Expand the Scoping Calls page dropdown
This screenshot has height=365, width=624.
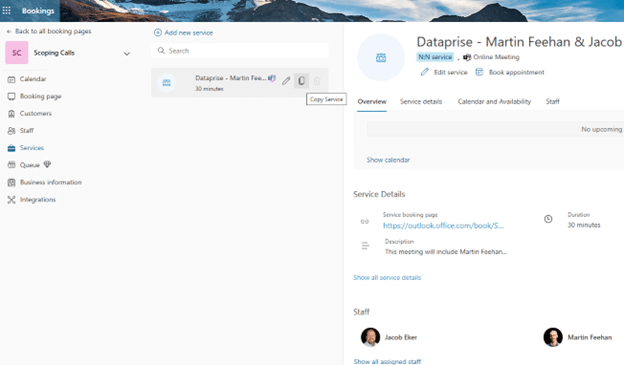tap(127, 53)
